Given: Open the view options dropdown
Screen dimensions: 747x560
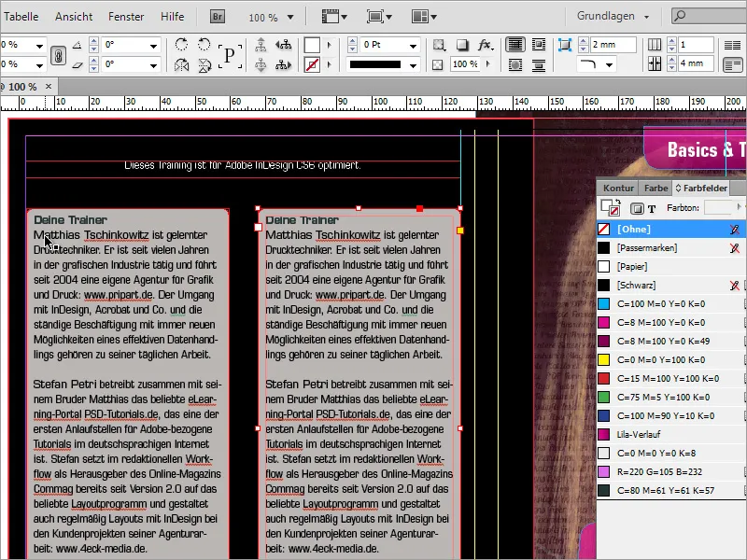Looking at the screenshot, I should (334, 17).
